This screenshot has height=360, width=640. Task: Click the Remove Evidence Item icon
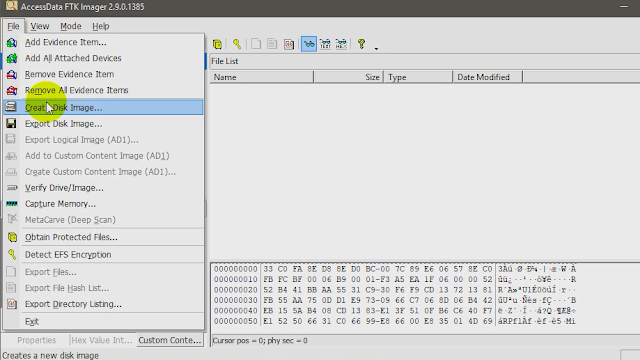11,74
